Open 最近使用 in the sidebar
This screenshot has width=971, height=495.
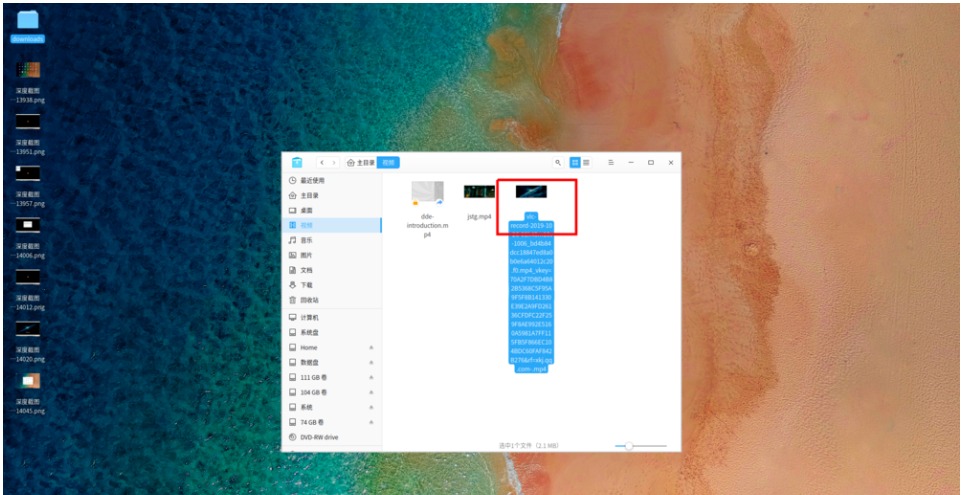[x=332, y=180]
